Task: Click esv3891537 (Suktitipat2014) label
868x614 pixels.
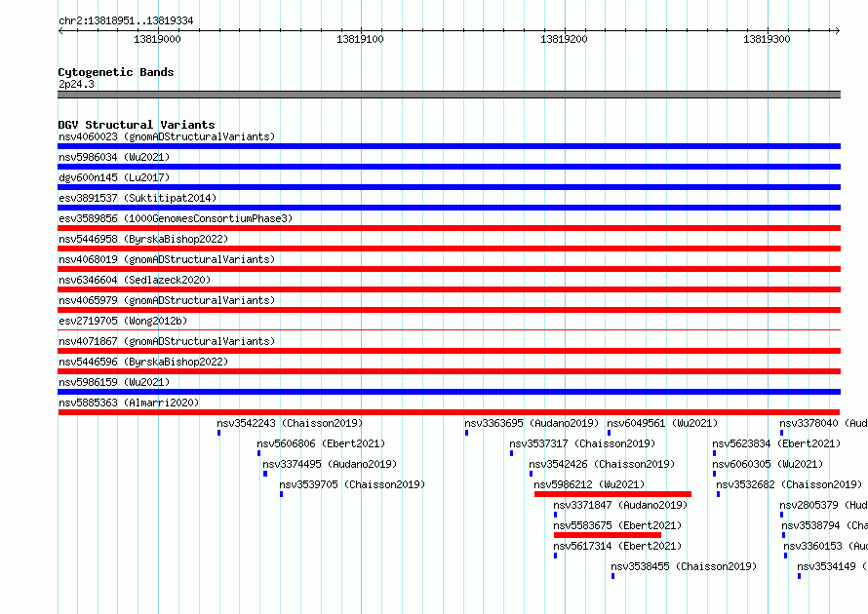Action: click(x=138, y=198)
